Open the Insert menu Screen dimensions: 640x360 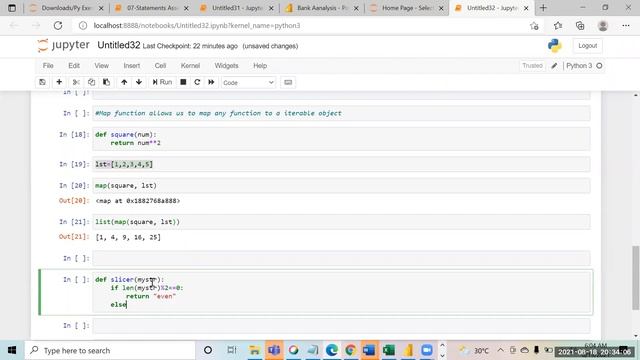click(131, 66)
